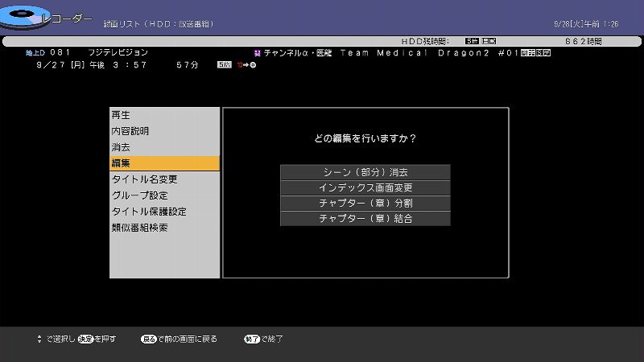Image resolution: width=644 pixels, height=362 pixels.
Task: Click the フジテレビジョン channel name
Action: (x=118, y=52)
